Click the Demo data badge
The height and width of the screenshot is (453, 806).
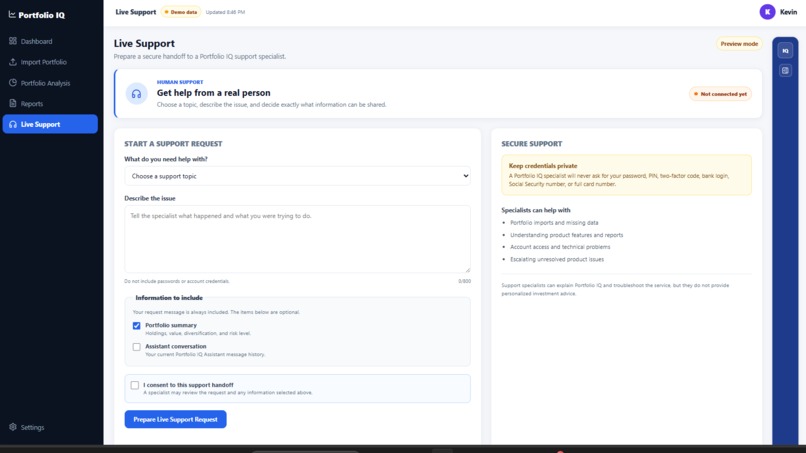[x=181, y=12]
